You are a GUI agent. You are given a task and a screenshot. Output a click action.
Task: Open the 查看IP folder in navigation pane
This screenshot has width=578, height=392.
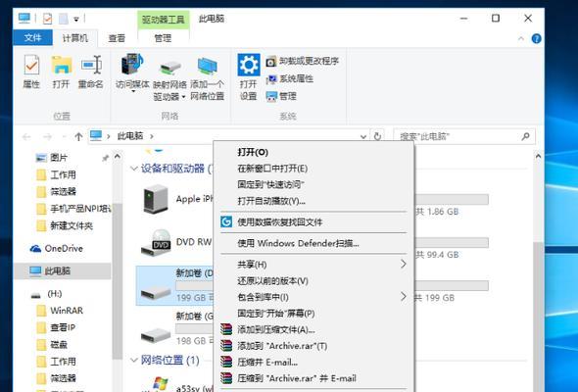coord(56,327)
